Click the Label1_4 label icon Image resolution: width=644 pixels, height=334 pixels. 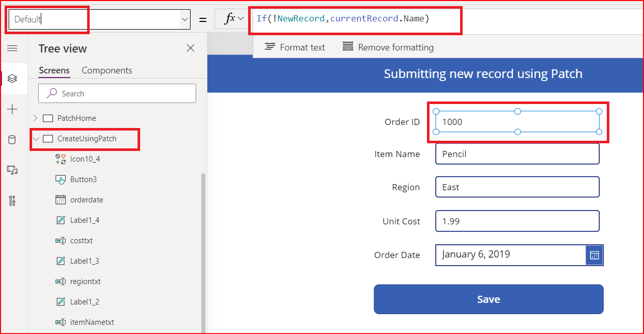(61, 220)
